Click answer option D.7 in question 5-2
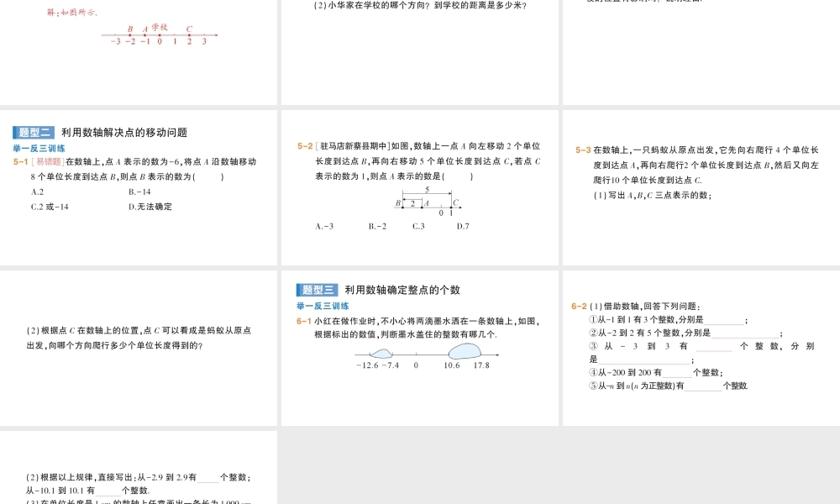Image resolution: width=840 pixels, height=504 pixels. tap(463, 227)
